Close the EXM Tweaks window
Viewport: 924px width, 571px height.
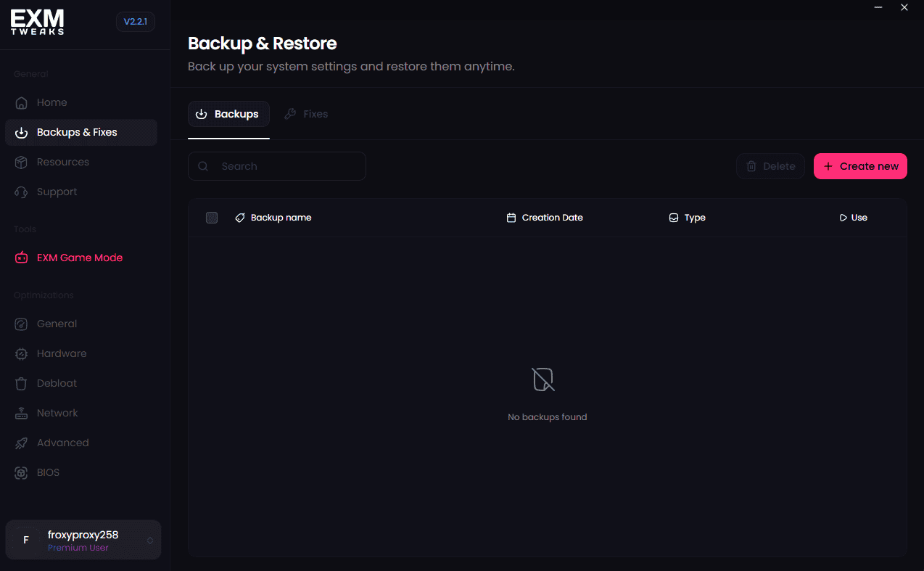904,7
